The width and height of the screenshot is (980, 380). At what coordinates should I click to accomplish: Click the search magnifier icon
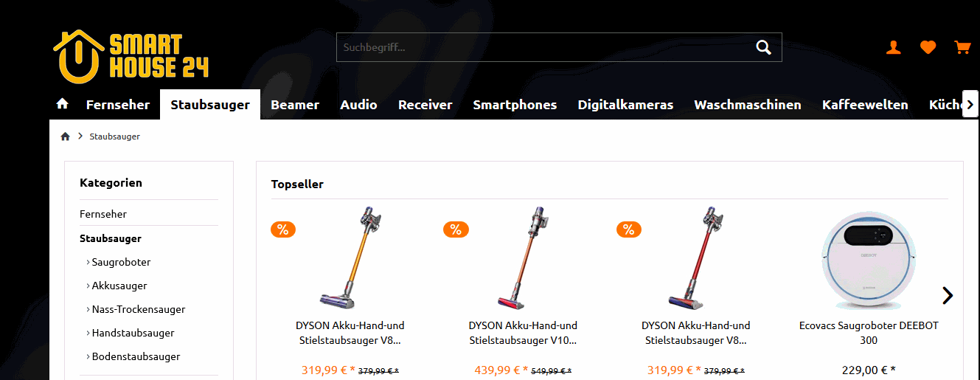click(x=763, y=48)
